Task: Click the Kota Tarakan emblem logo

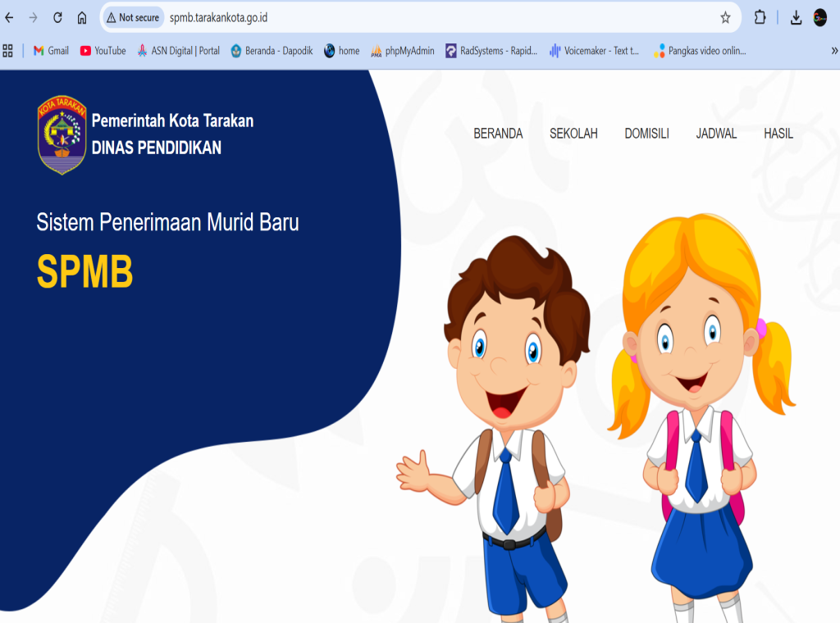Action: [62, 134]
